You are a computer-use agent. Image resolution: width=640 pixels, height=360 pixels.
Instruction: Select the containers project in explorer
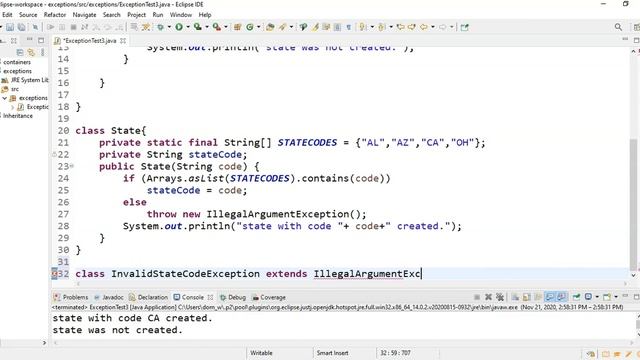(16, 62)
